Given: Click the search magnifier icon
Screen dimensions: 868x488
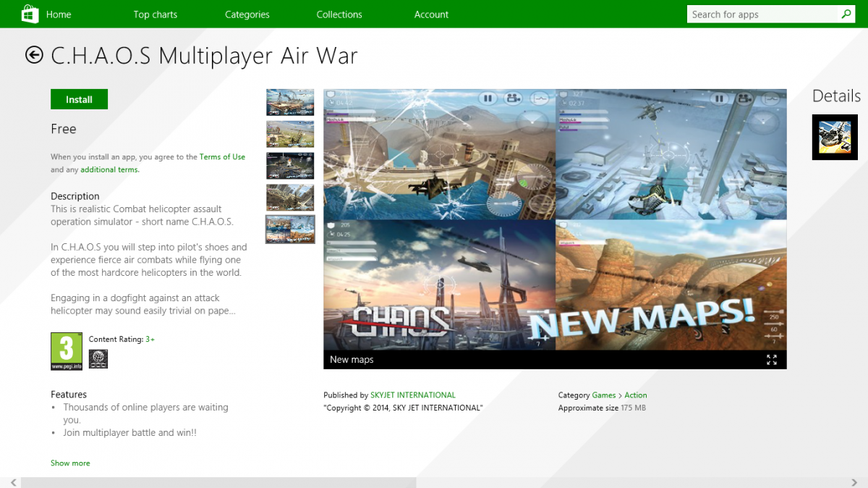Looking at the screenshot, I should click(x=846, y=14).
